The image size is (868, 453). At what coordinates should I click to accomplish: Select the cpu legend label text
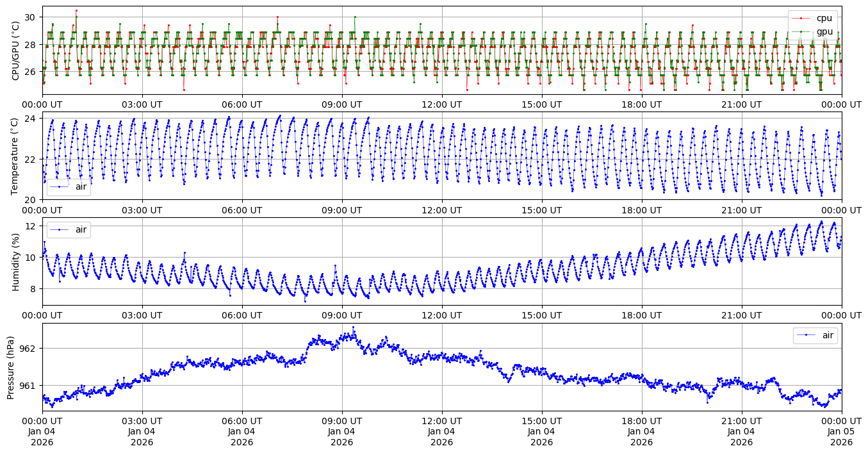click(824, 19)
